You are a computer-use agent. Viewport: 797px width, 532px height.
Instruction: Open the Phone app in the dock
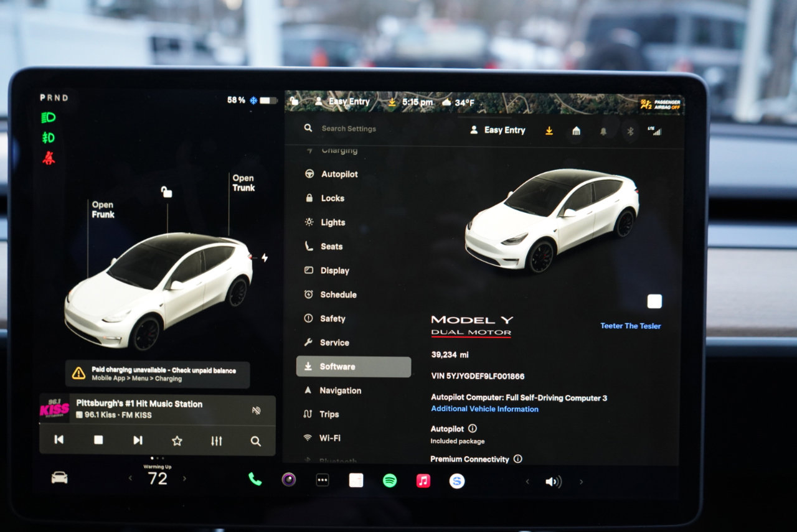pyautogui.click(x=254, y=480)
